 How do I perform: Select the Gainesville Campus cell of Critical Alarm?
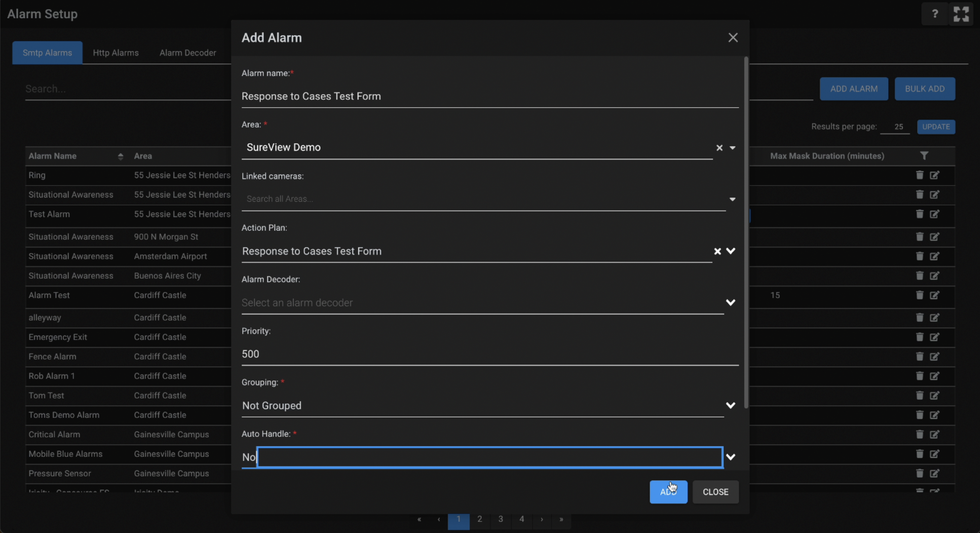(x=171, y=434)
